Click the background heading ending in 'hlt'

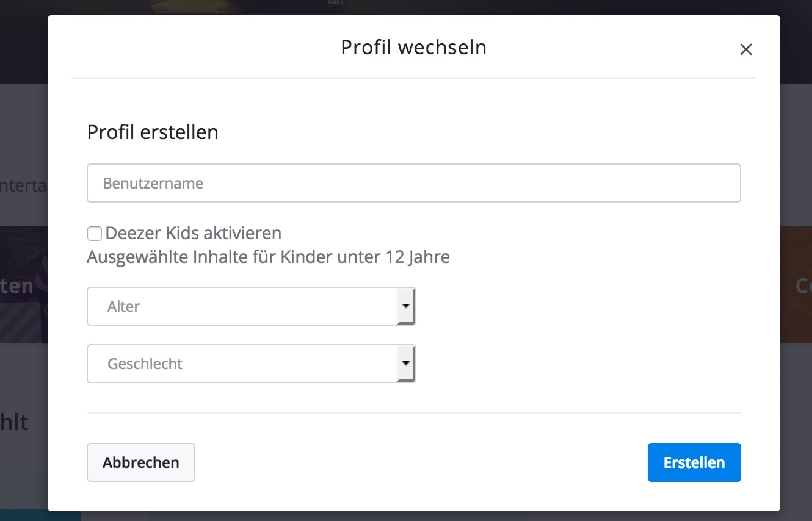click(x=15, y=422)
